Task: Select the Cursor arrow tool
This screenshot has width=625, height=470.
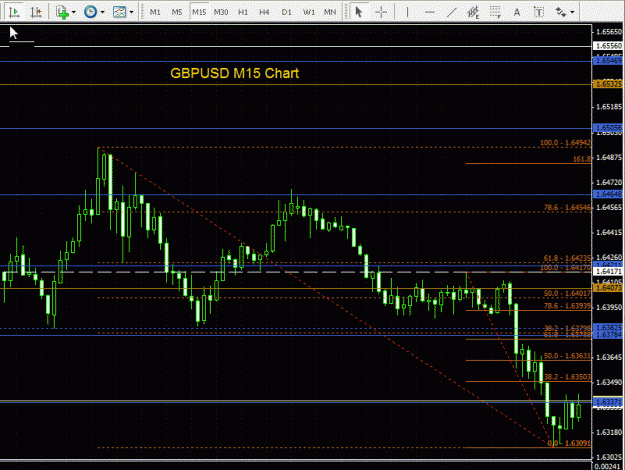Action: pos(359,12)
